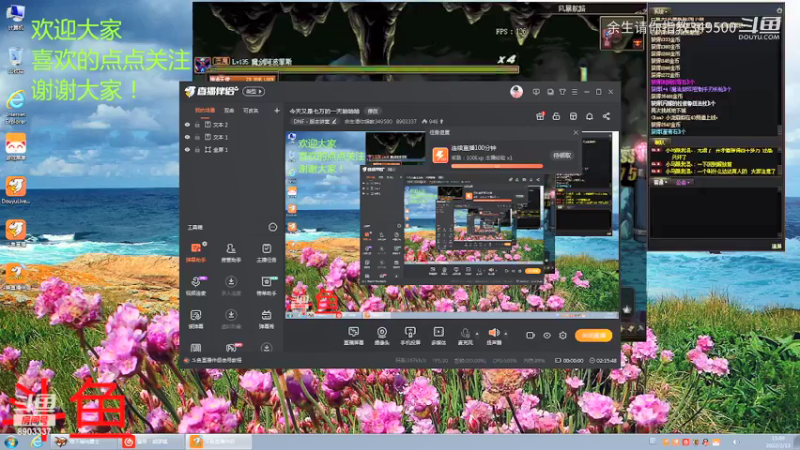Toggle visibility of 全屏 1 source
Viewport: 800px width, 450px height.
coord(187,150)
